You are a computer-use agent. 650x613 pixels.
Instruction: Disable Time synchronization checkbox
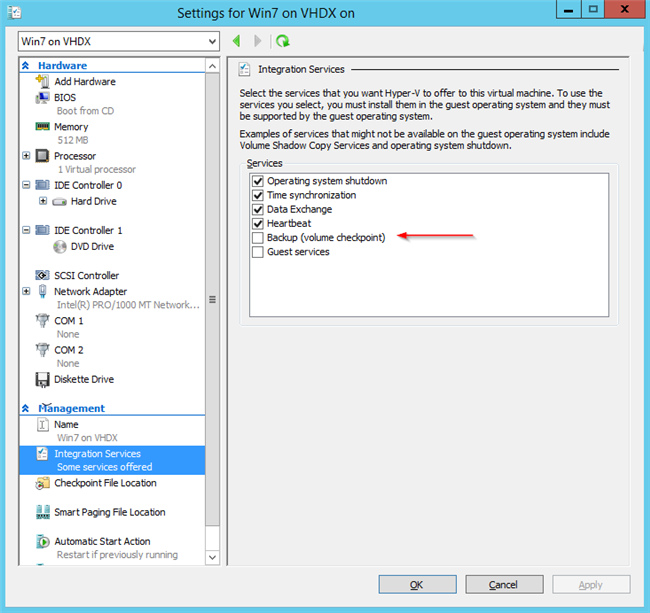point(258,196)
